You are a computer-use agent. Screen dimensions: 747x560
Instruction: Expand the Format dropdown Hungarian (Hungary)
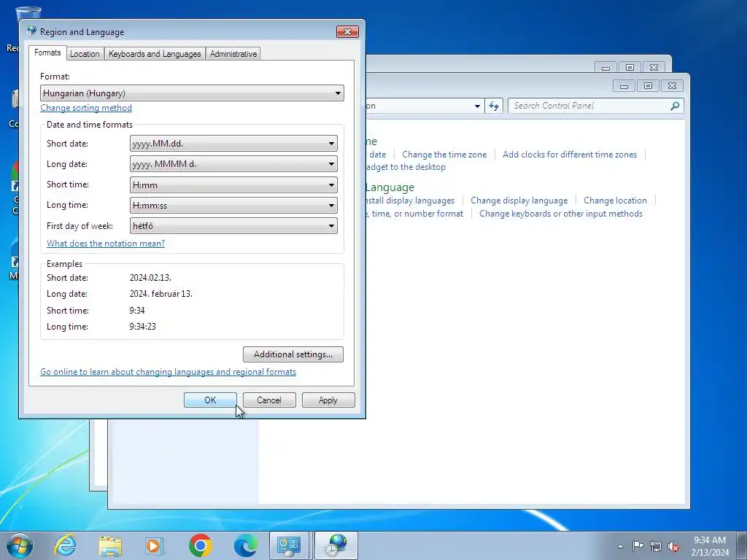coord(192,93)
